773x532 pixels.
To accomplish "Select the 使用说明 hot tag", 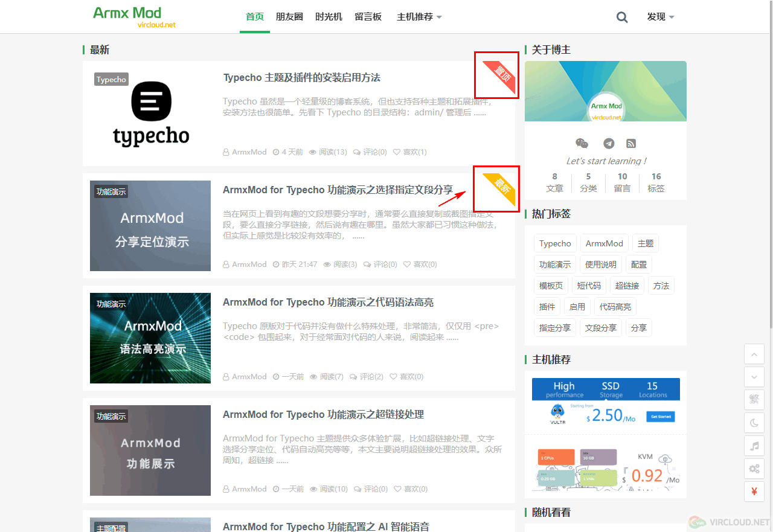I will click(601, 264).
